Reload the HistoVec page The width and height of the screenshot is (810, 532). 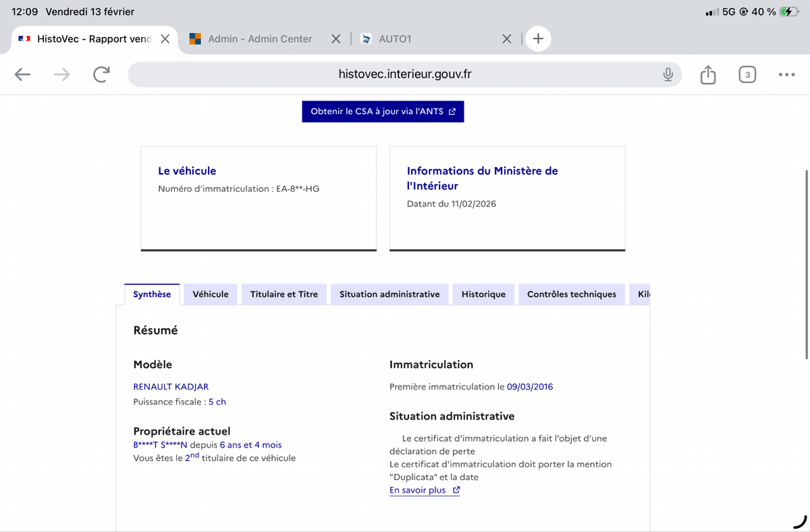[x=101, y=74]
